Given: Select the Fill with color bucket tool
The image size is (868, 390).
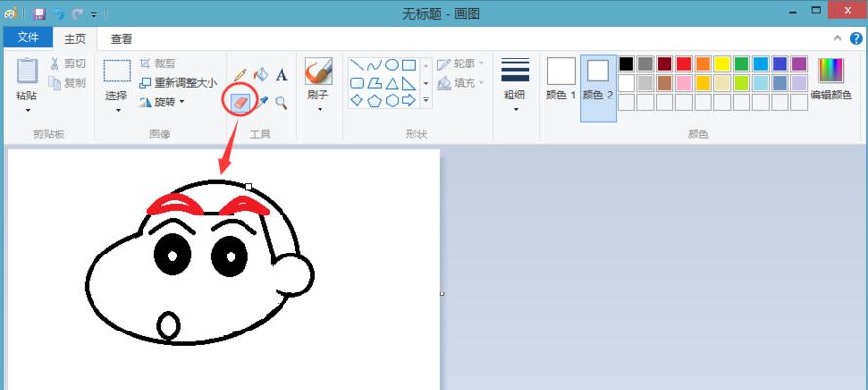Looking at the screenshot, I should [260, 75].
